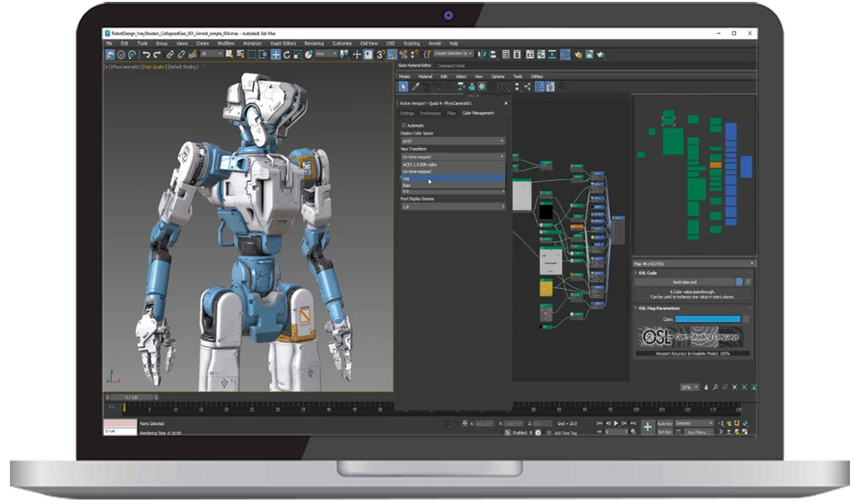859x504 pixels.
Task: Toggle the Percent Snap icon
Action: tap(403, 55)
